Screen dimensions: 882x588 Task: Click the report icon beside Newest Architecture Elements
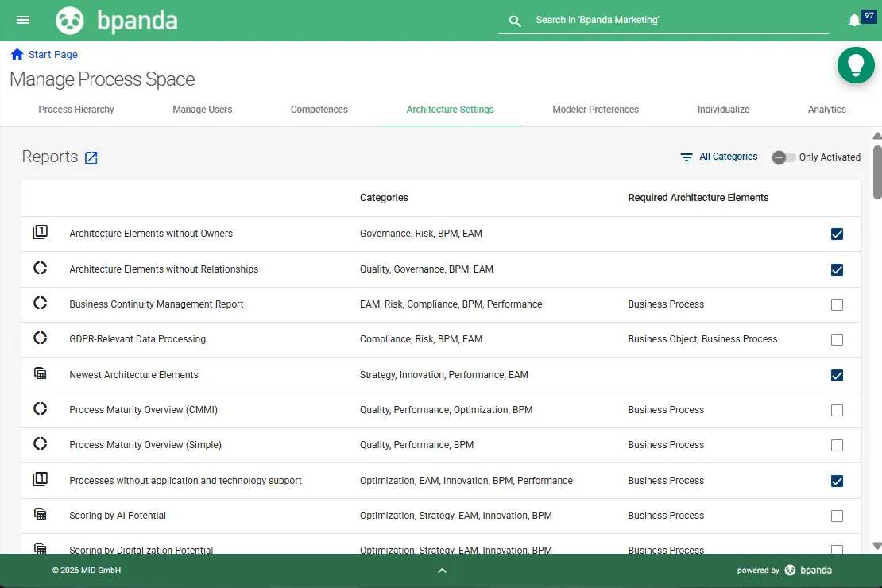tap(41, 372)
